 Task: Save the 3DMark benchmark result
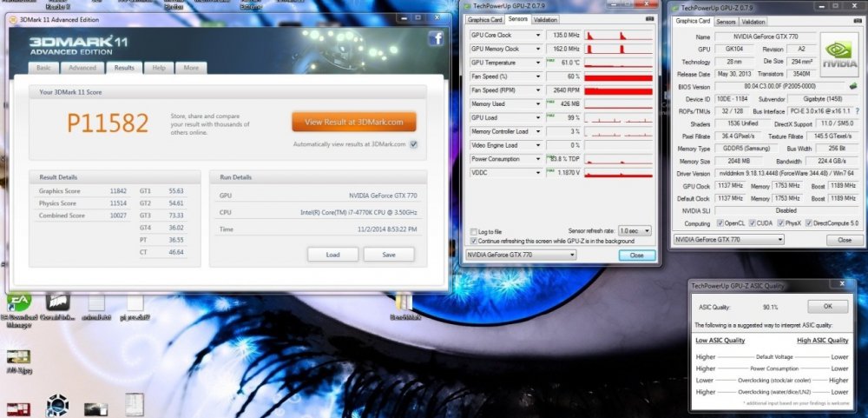tap(388, 255)
